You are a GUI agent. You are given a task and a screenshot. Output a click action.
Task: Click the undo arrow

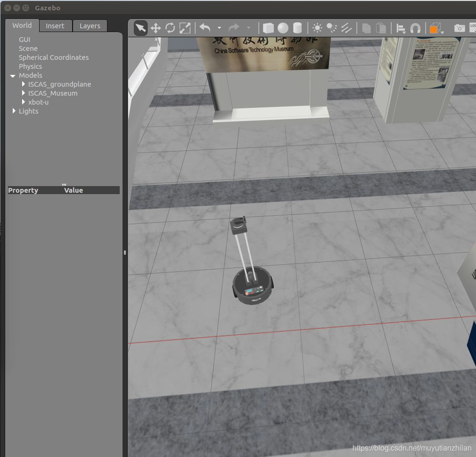(205, 28)
